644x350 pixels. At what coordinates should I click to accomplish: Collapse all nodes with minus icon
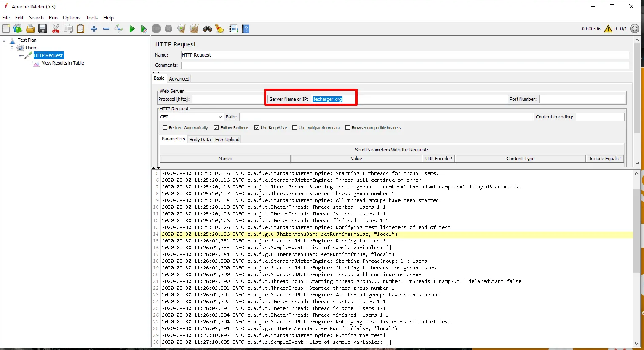tap(106, 29)
